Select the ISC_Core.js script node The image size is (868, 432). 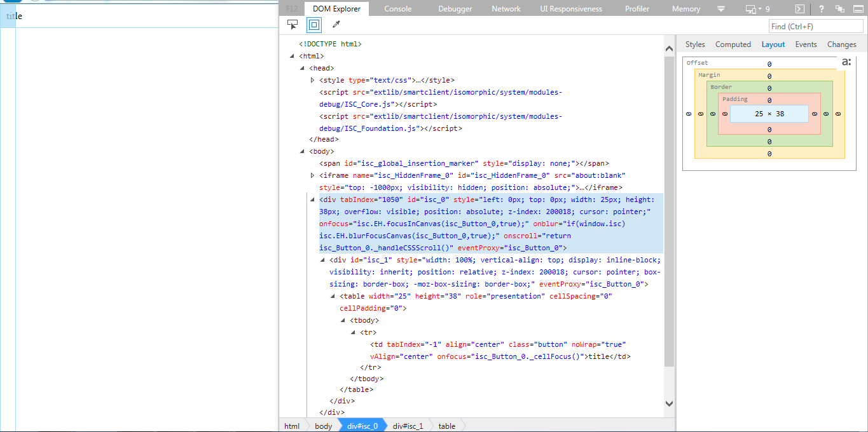(441, 98)
